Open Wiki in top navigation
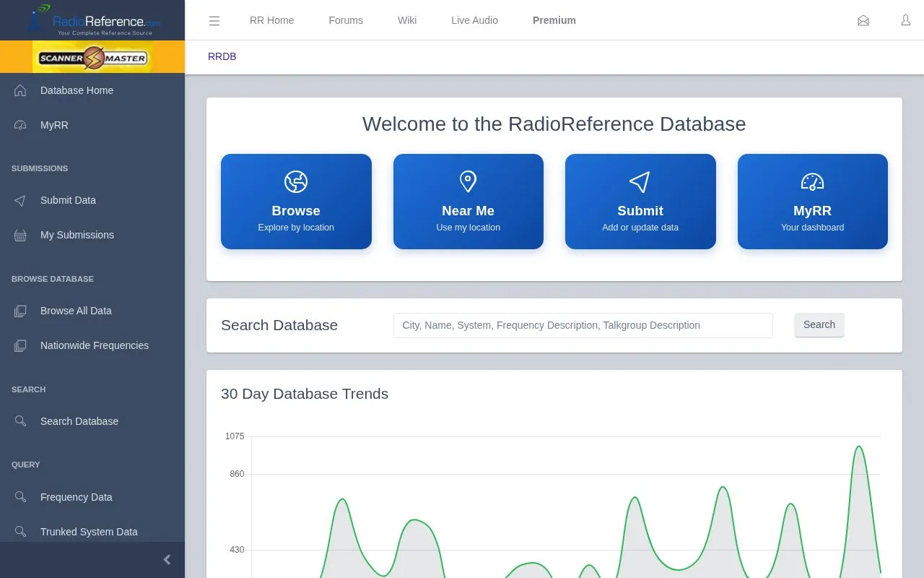The width and height of the screenshot is (924, 578). pos(407,20)
